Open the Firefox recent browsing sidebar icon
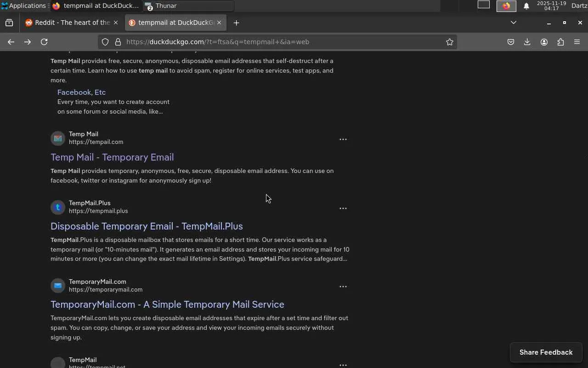 pos(9,23)
